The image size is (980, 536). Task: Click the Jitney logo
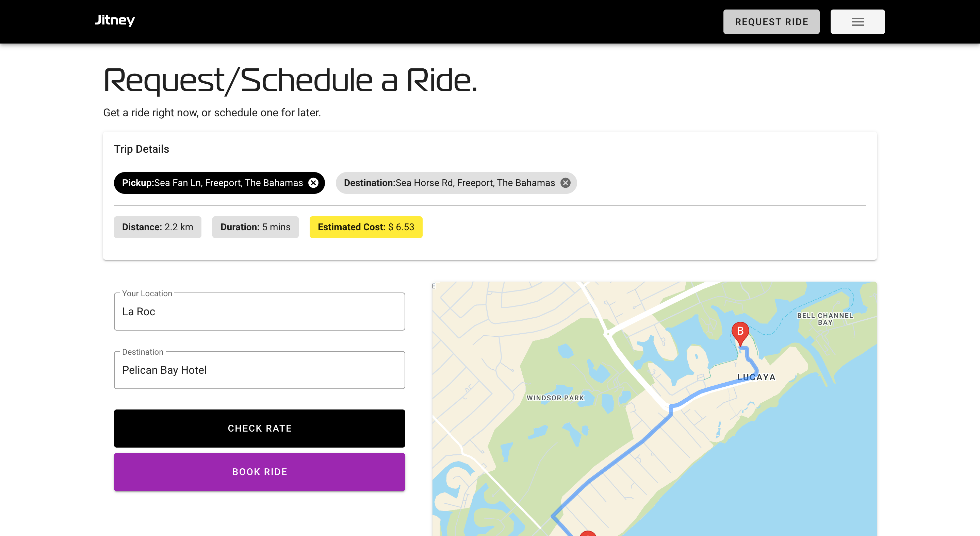point(115,20)
